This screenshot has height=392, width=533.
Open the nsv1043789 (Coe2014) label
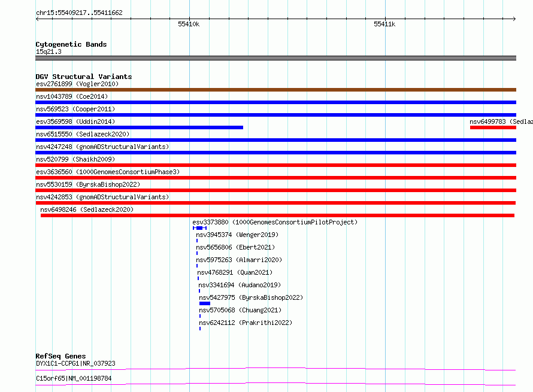[72, 96]
